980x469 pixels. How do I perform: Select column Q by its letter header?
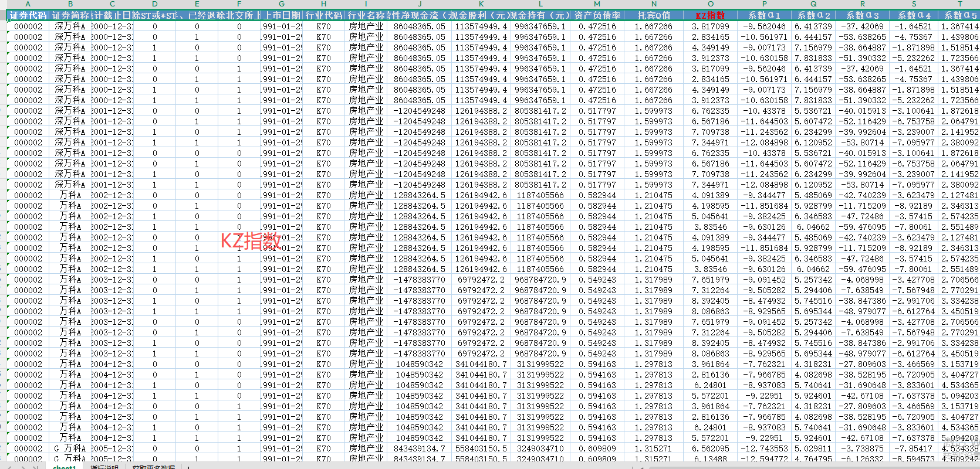pos(813,4)
